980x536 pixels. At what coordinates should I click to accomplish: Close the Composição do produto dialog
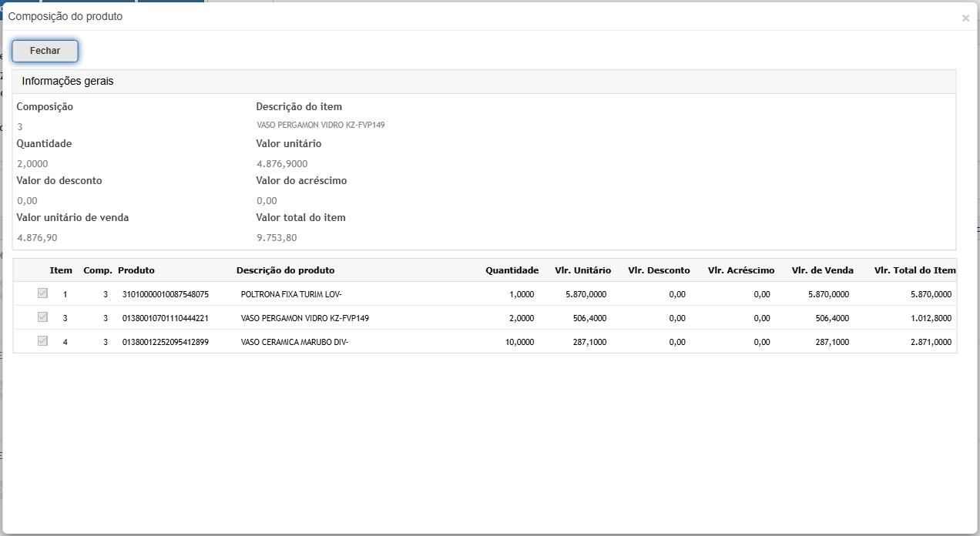click(965, 18)
